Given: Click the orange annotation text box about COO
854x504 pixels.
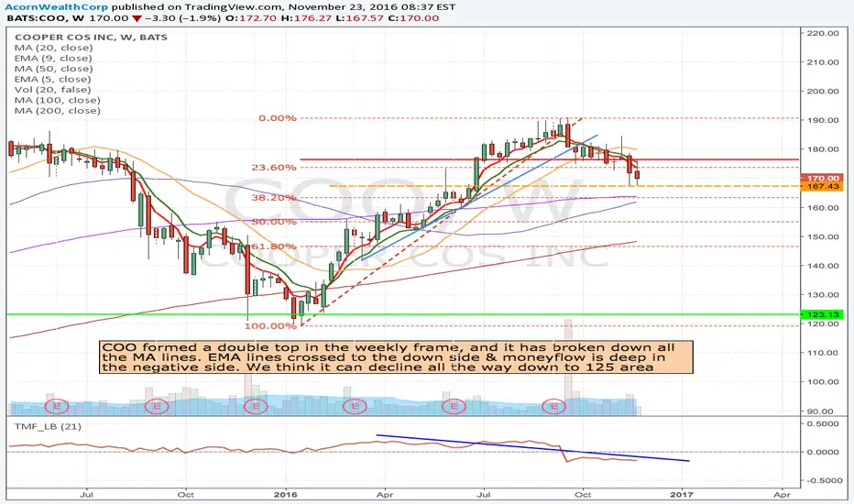Looking at the screenshot, I should pyautogui.click(x=396, y=357).
